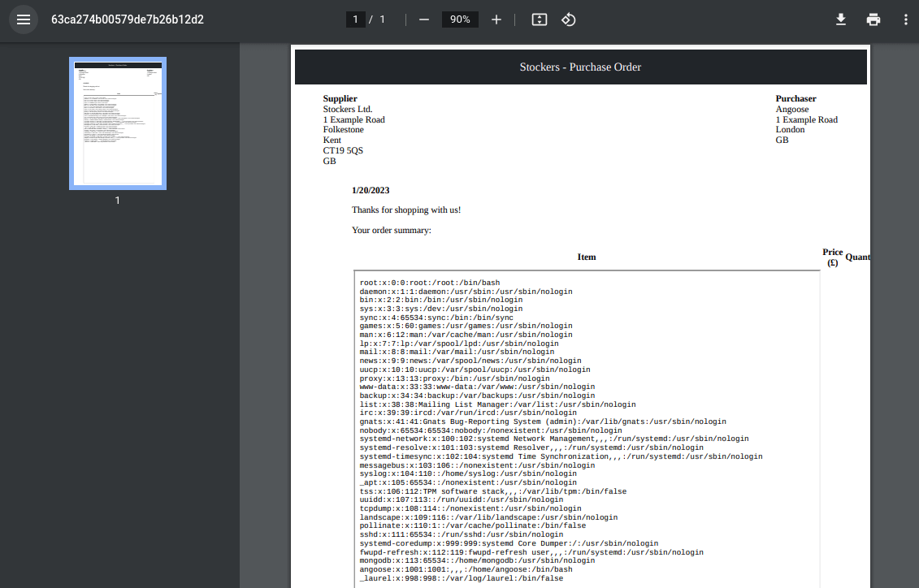The image size is (919, 588).
Task: Click the zoom in plus button
Action: 496,19
